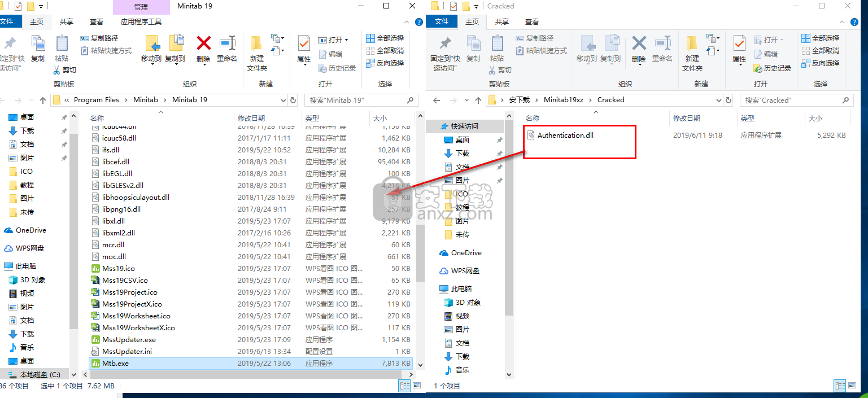Go up one level in the Minitab 19 window
This screenshot has width=868, height=398.
click(x=42, y=100)
